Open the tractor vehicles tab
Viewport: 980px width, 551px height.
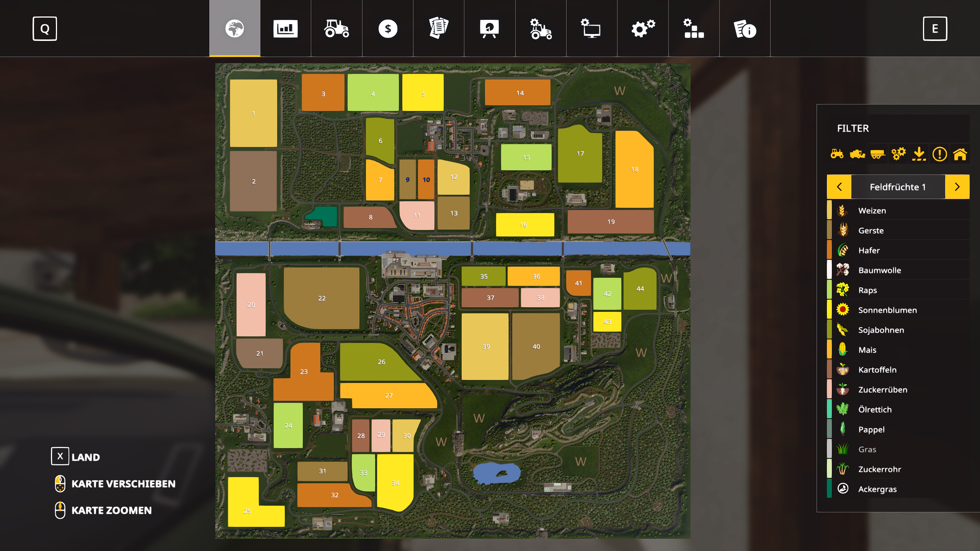pos(336,28)
